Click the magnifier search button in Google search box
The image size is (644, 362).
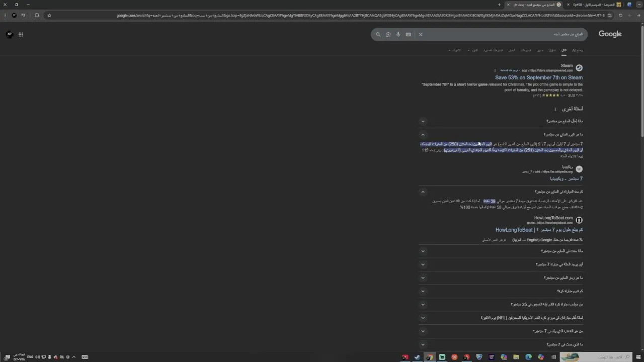click(x=378, y=35)
